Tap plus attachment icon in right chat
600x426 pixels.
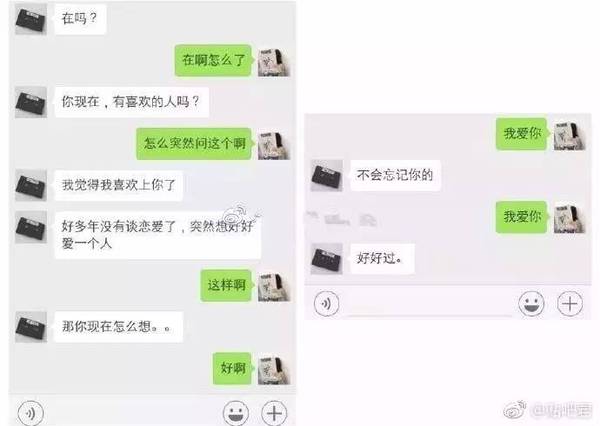click(570, 304)
